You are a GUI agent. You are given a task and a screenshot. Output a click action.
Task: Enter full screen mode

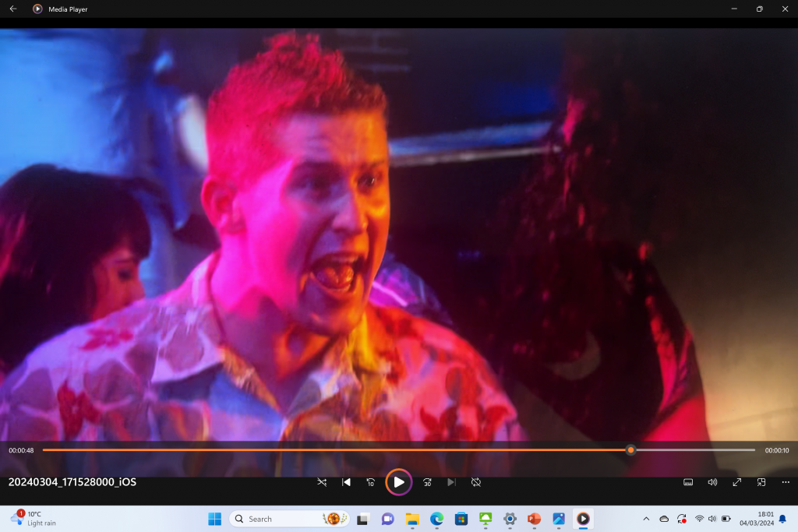pos(736,482)
